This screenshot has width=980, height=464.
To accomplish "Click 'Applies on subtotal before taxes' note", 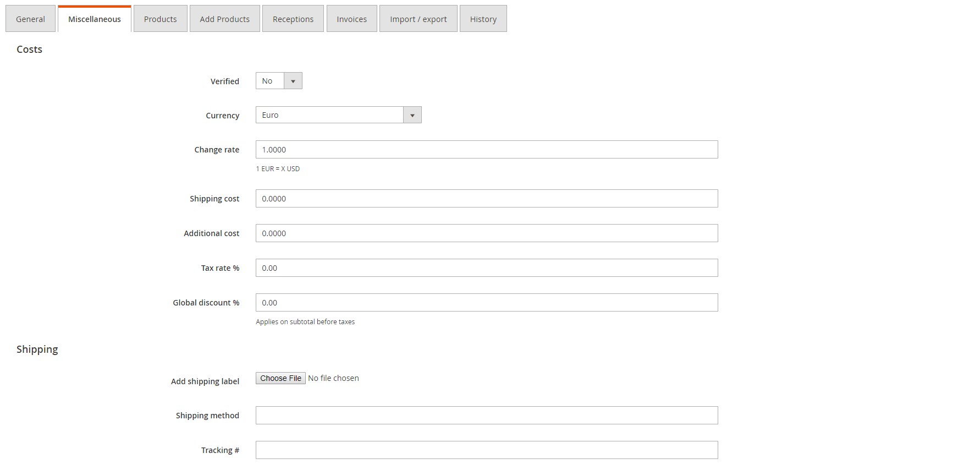I will point(305,322).
